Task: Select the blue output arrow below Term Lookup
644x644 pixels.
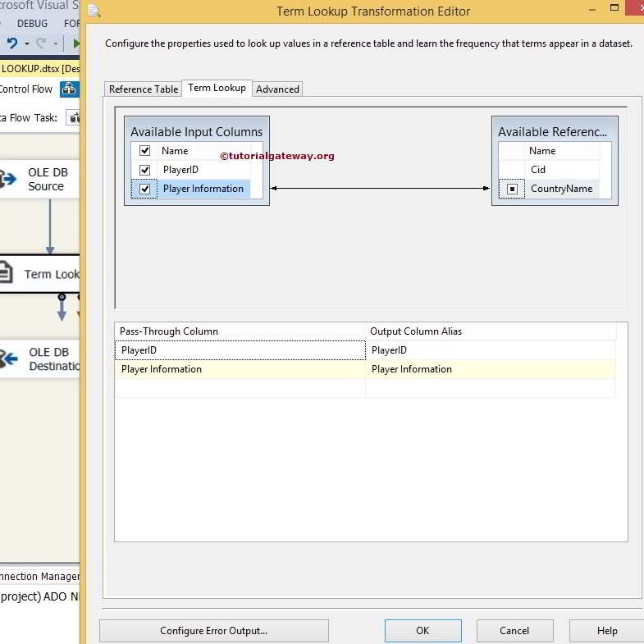Action: click(x=62, y=307)
